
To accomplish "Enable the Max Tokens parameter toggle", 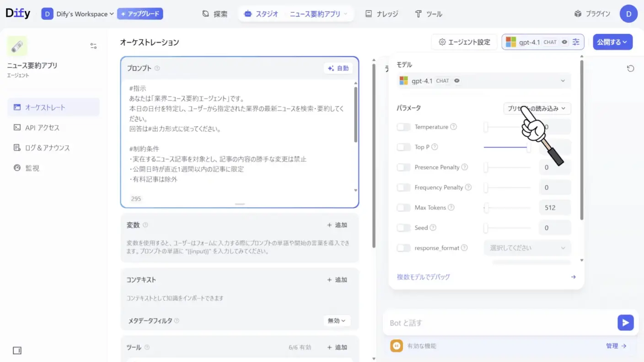I will [x=403, y=208].
